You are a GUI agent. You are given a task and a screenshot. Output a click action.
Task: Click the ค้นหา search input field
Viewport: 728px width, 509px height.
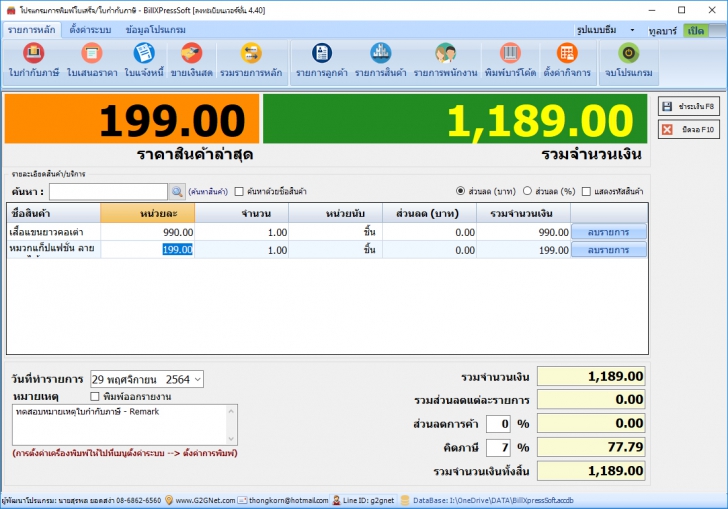point(108,191)
